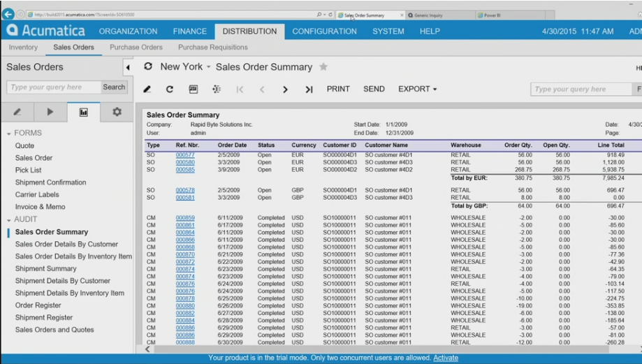Click the report toolbar refresh icon
642x364 pixels.
170,89
